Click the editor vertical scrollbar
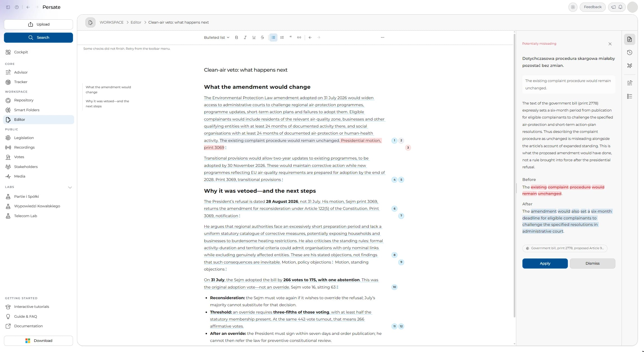 click(514, 175)
